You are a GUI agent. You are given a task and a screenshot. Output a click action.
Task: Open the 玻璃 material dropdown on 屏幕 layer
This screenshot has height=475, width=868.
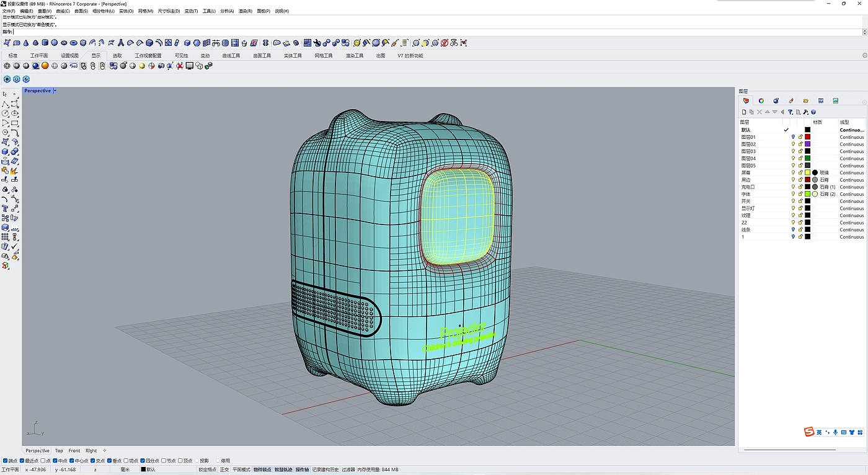pos(824,173)
